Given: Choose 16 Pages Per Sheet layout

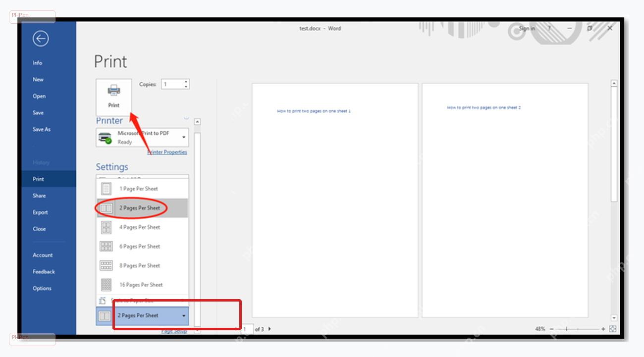Looking at the screenshot, I should point(142,285).
